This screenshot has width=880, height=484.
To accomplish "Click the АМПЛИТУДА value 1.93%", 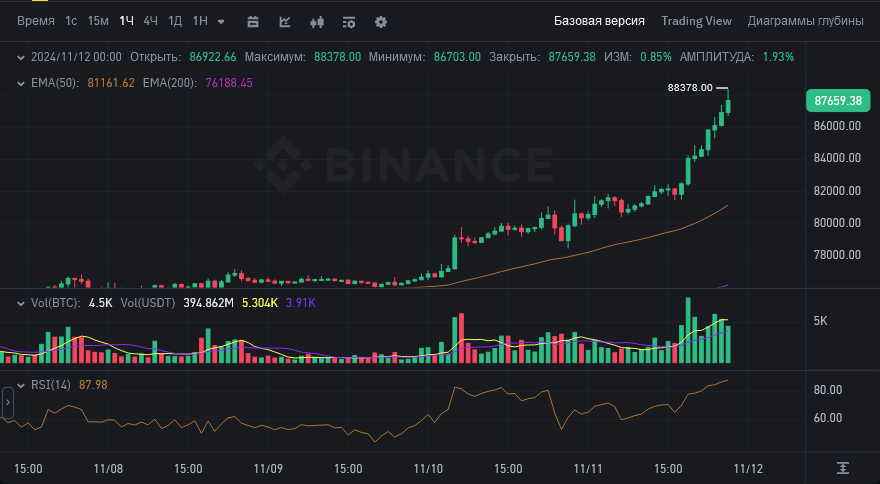I will click(778, 57).
